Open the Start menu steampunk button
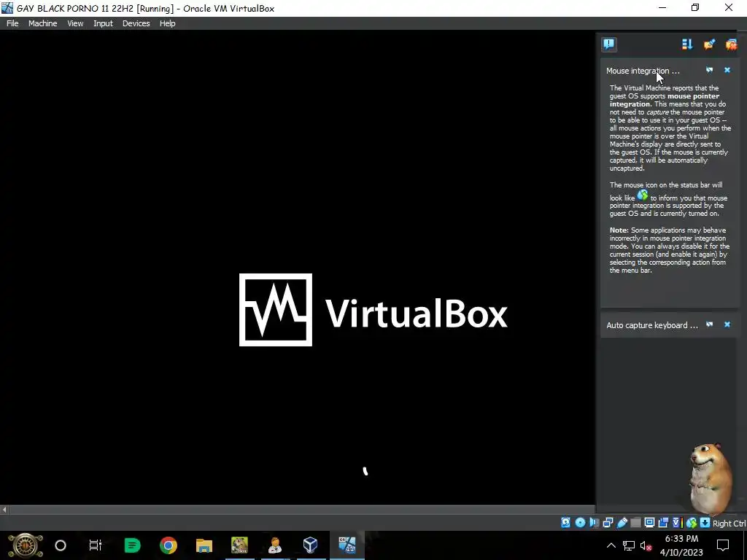The height and width of the screenshot is (560, 747). pos(26,545)
